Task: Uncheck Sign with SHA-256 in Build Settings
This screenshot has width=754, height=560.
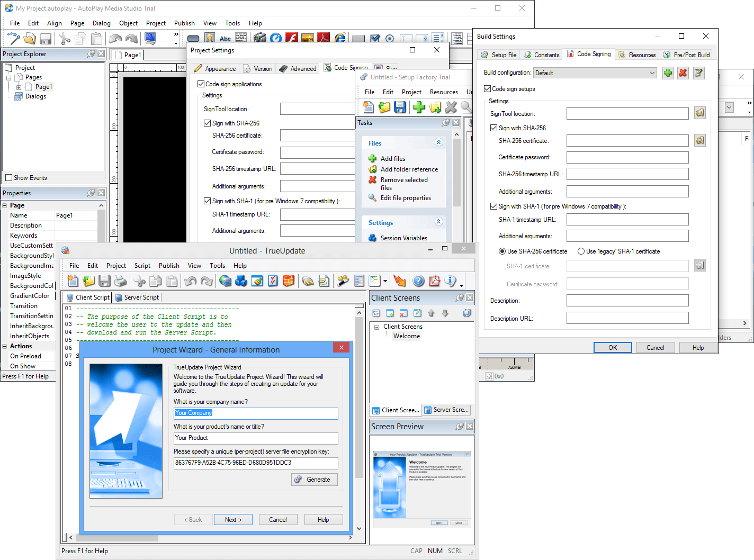Action: (x=493, y=128)
